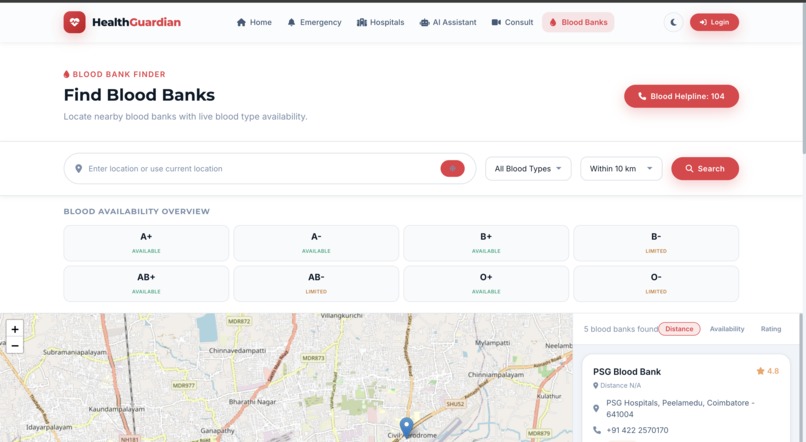The image size is (806, 442).
Task: Select the A- availability card
Action: click(x=316, y=243)
